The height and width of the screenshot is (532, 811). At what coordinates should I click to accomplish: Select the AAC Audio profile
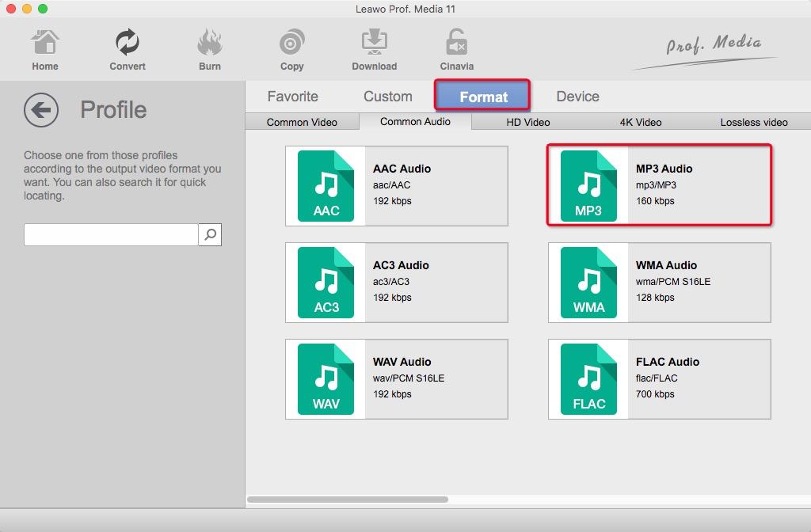396,184
